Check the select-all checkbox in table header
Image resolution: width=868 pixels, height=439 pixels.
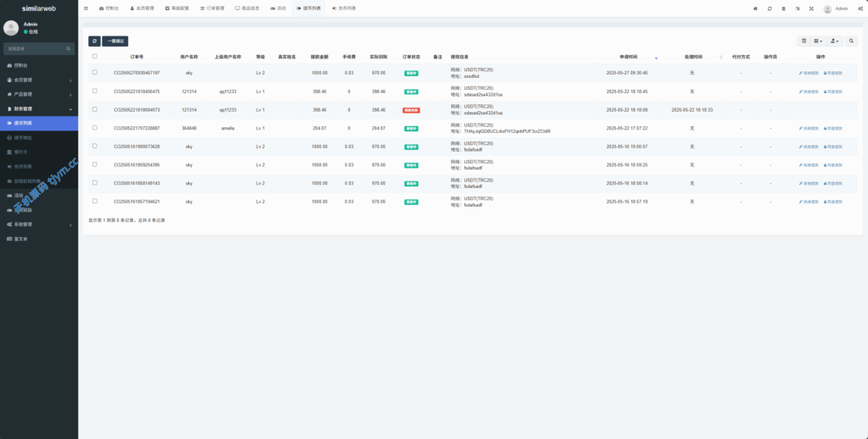click(x=94, y=57)
